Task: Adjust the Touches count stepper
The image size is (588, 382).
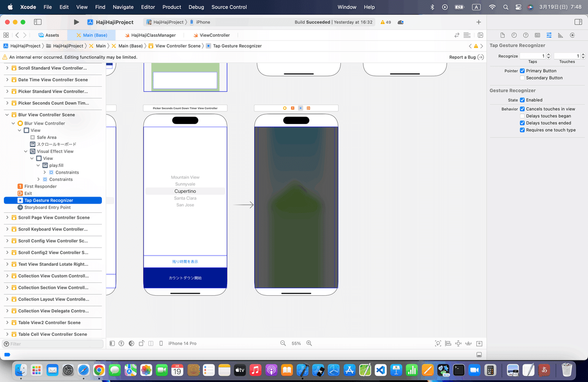Action: (x=582, y=56)
